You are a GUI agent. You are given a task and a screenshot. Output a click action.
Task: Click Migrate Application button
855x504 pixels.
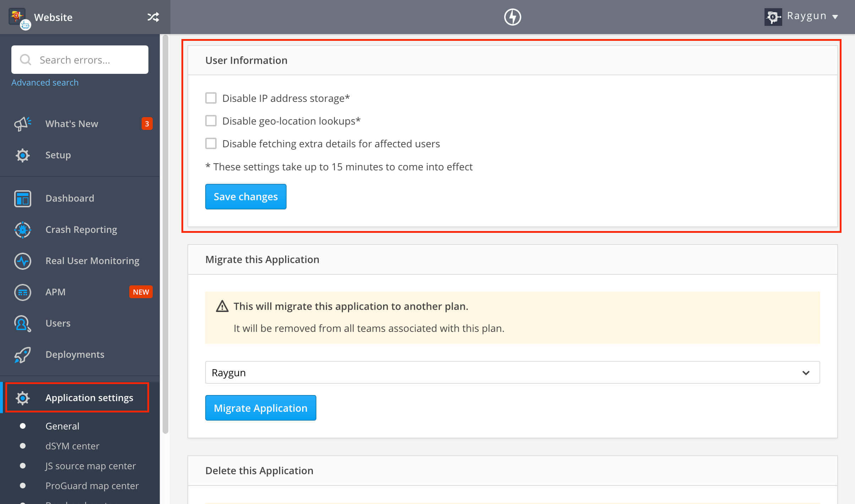261,408
